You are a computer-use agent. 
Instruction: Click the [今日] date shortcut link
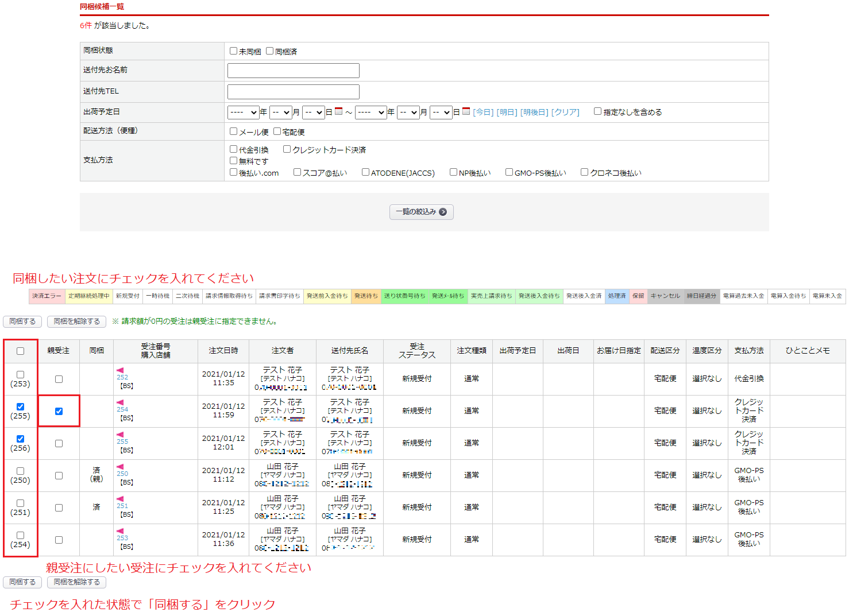pos(483,113)
